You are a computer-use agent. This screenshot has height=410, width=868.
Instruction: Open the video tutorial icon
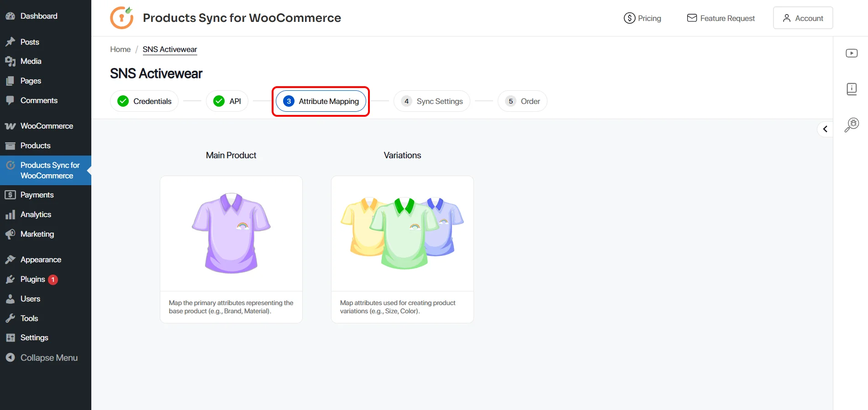[852, 53]
